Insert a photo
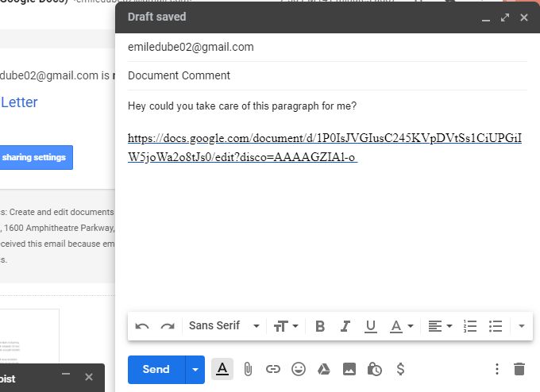The width and height of the screenshot is (540, 392). 349,369
